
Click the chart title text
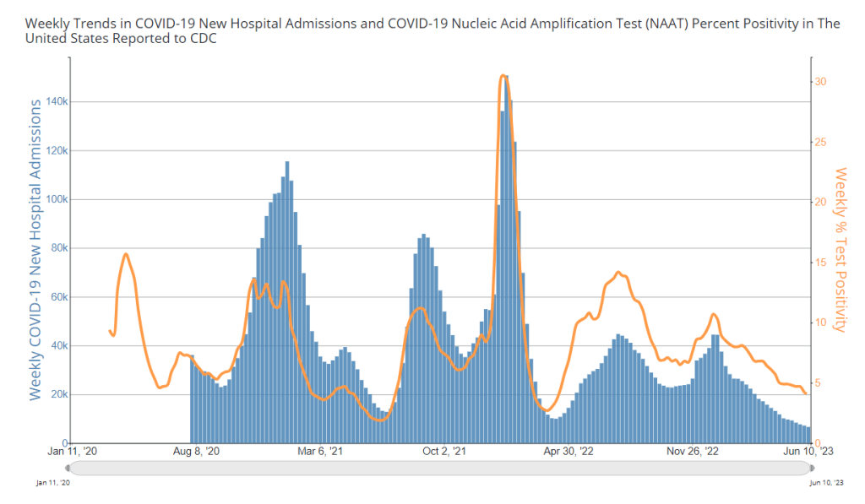pyautogui.click(x=432, y=31)
